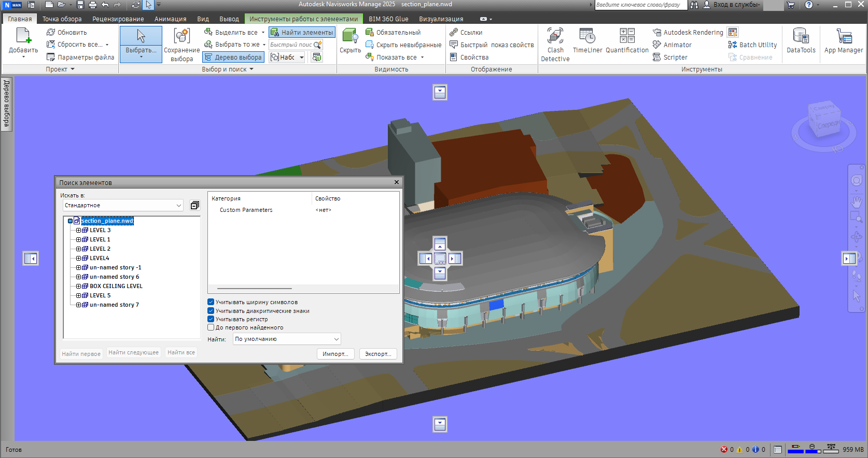Toggle Quick Properties (Быстрый показ свойств)

(x=492, y=45)
